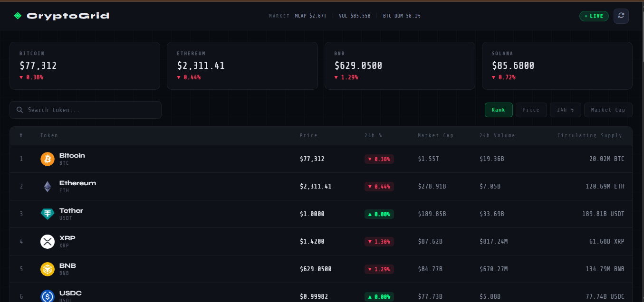Click the 61.68B XRP supply cell
Screen dimensions: 644x302
coord(607,242)
